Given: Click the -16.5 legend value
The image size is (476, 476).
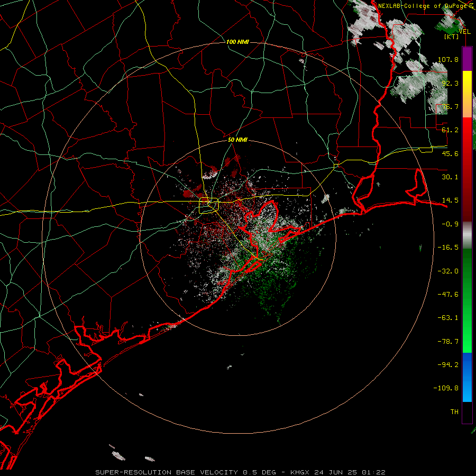Looking at the screenshot, I should [448, 248].
